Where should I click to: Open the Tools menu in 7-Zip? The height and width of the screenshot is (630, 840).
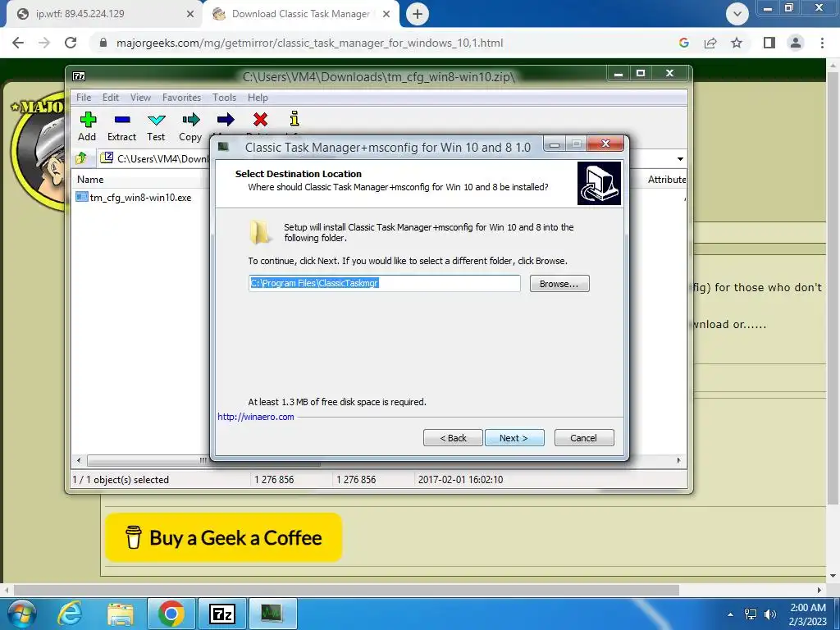224,98
